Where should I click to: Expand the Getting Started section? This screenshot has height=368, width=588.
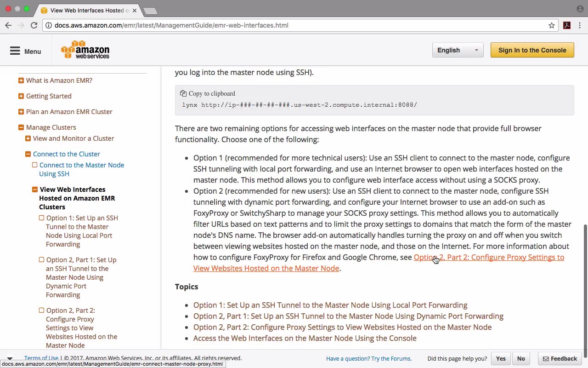(21, 96)
